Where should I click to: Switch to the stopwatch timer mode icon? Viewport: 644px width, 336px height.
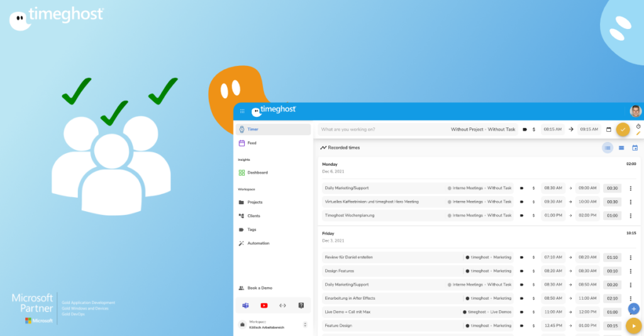click(x=638, y=126)
